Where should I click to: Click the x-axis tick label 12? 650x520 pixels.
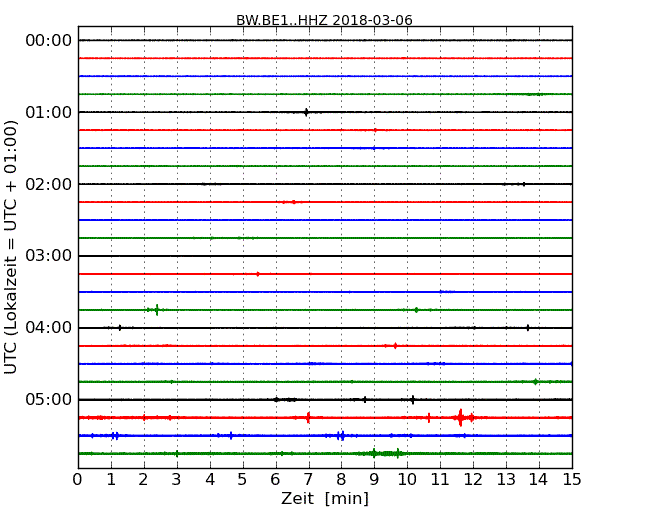coord(473,479)
